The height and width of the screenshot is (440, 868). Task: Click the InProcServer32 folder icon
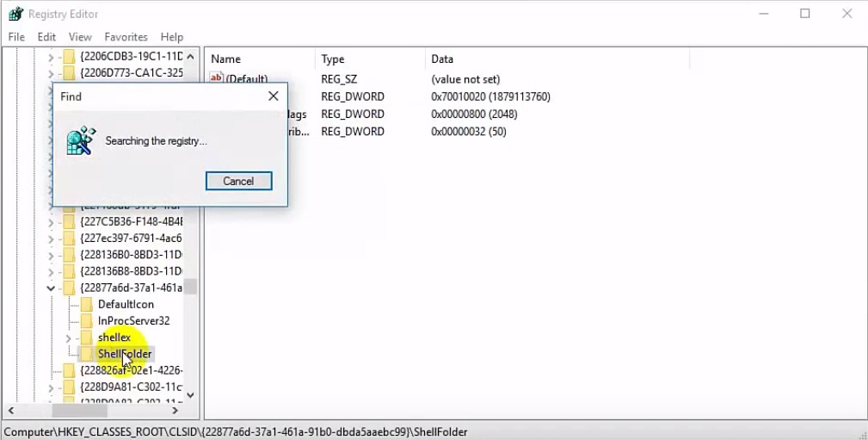(x=86, y=321)
